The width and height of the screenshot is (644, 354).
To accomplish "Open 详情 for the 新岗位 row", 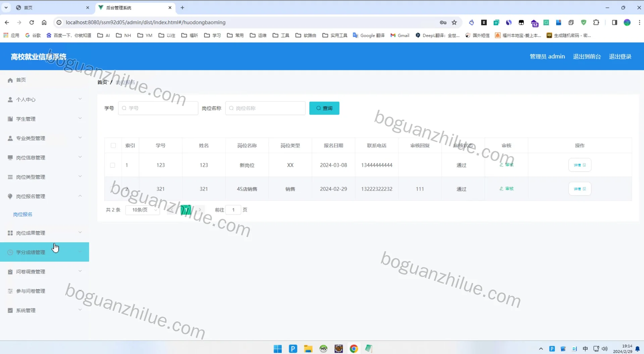I will point(580,165).
